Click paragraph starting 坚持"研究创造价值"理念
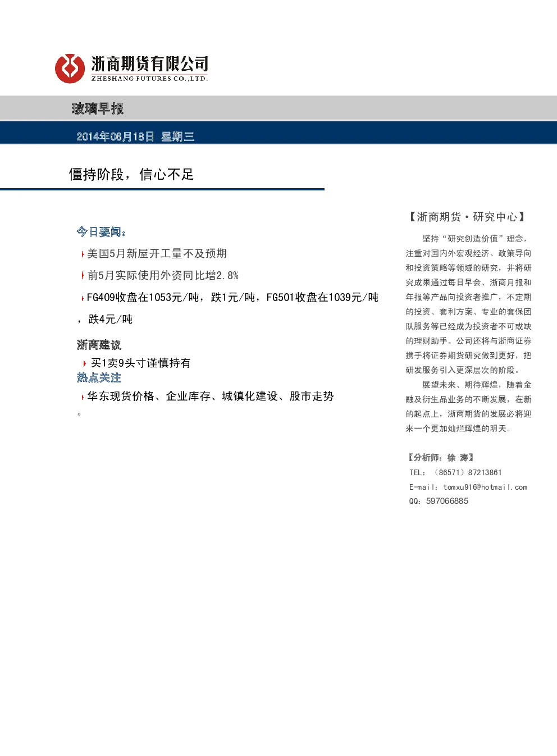Viewport: 557px width, 756px height. click(x=468, y=304)
